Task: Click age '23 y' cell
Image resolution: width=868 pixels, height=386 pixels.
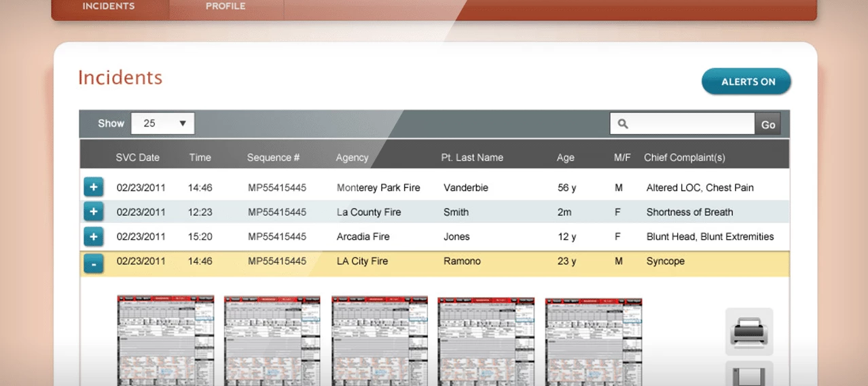Action: click(x=567, y=261)
